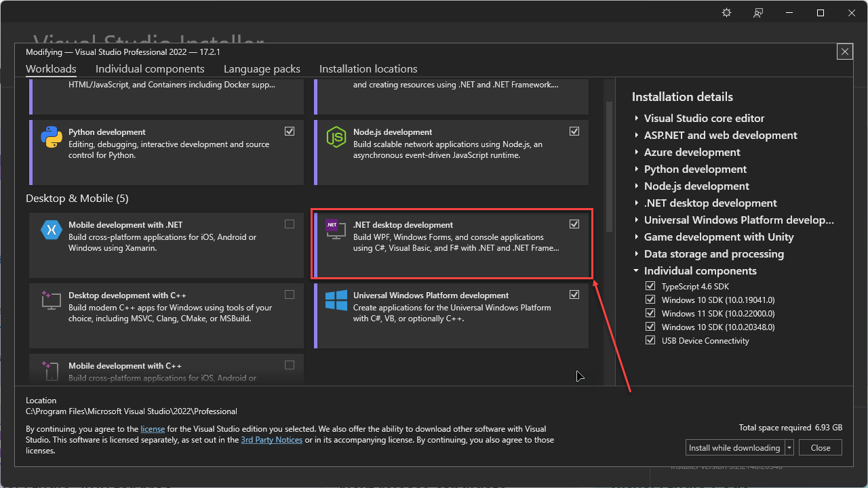Click the Python development workload icon

pyautogui.click(x=52, y=136)
